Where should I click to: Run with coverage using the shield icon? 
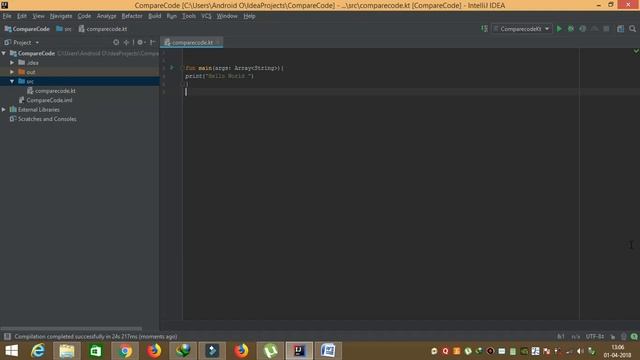click(582, 29)
